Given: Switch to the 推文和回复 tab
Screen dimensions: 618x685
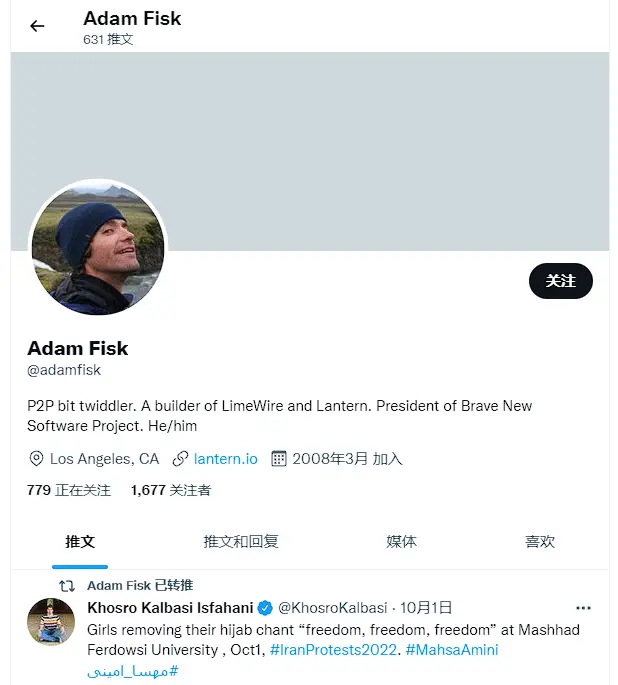Looking at the screenshot, I should 241,541.
